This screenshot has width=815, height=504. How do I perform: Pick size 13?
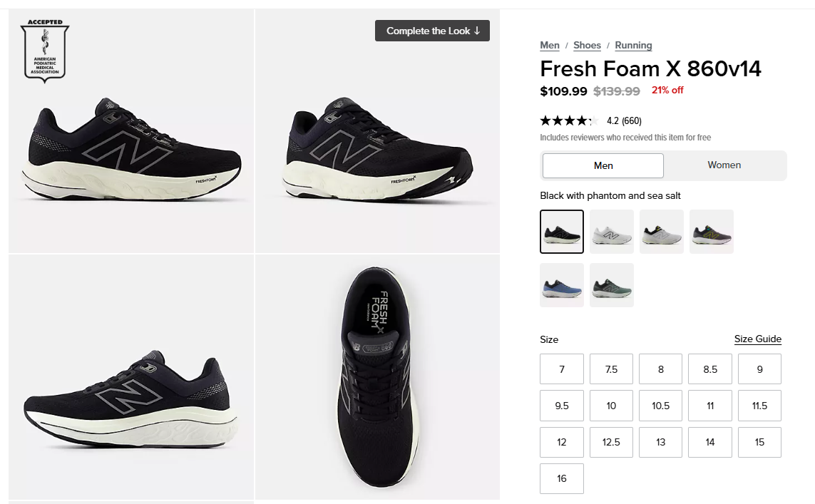(x=661, y=442)
